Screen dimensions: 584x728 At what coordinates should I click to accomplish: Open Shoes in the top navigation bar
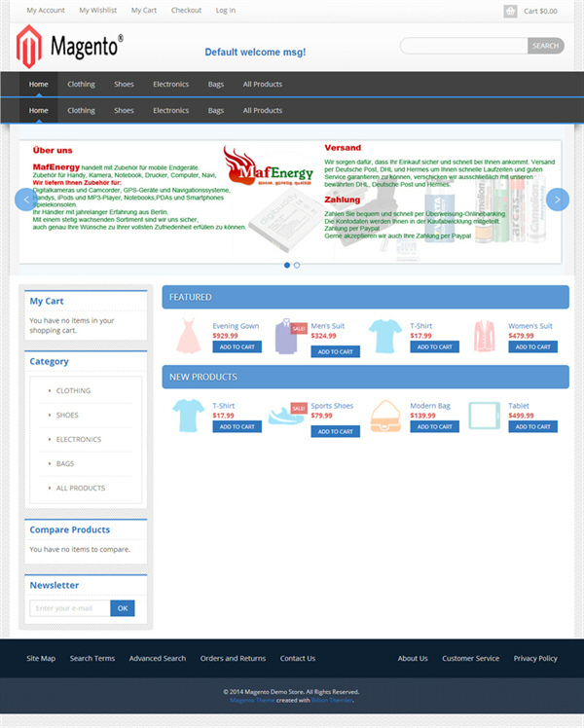tap(124, 84)
